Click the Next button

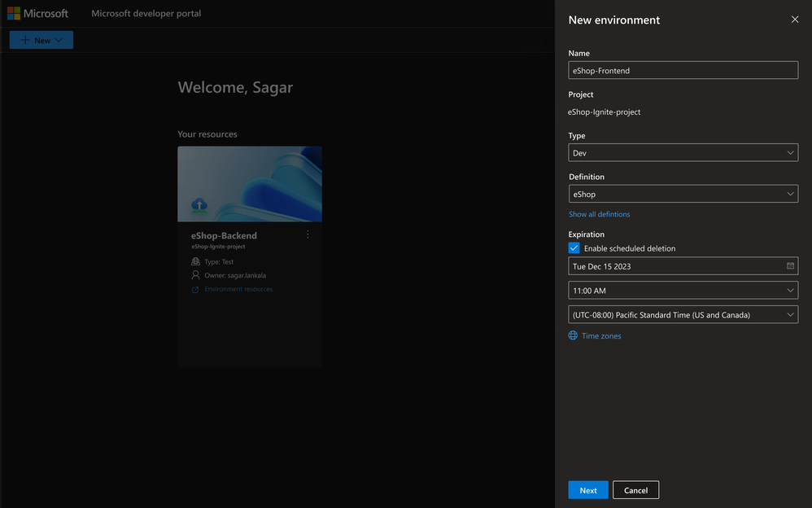click(x=587, y=490)
